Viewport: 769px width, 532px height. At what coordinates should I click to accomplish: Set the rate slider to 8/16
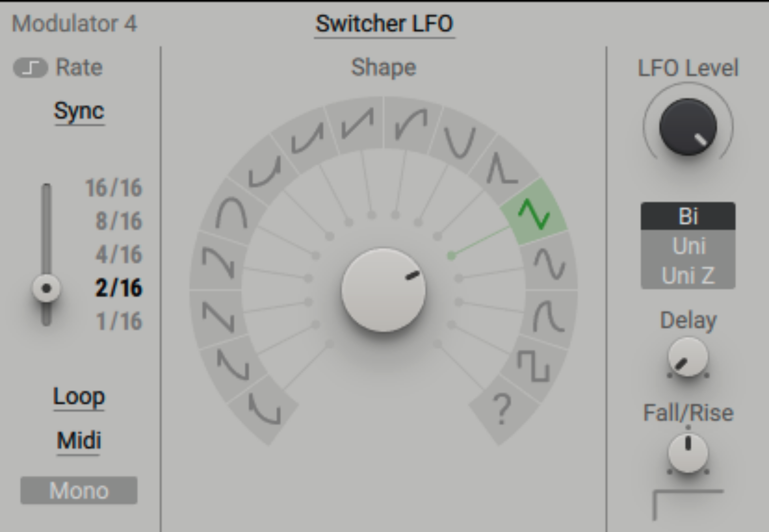click(46, 220)
